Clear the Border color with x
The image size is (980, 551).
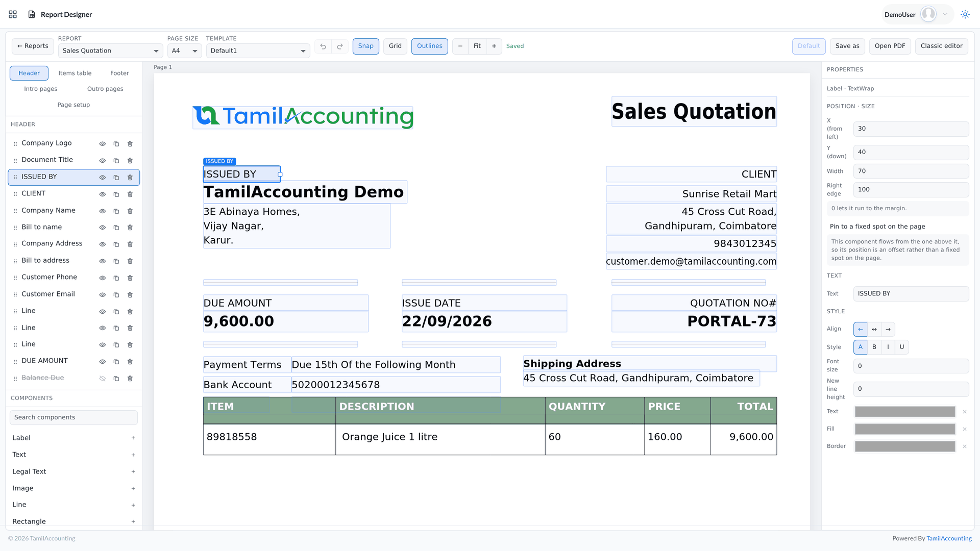965,446
